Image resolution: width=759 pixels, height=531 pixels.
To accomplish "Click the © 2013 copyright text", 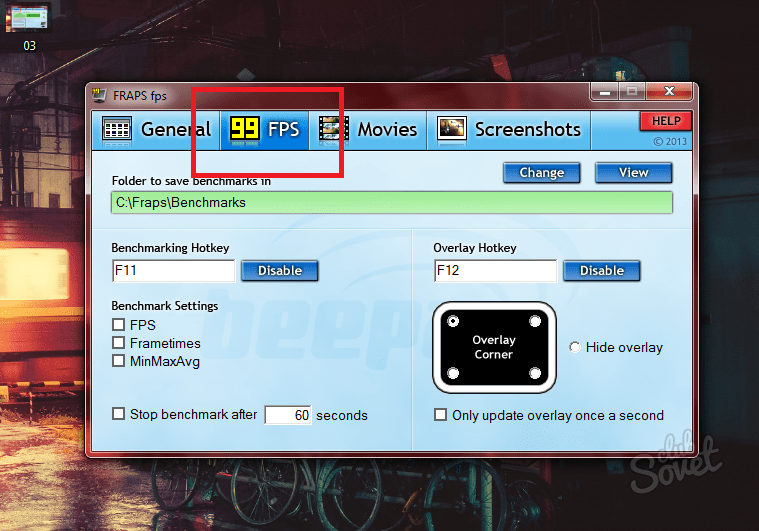I will click(670, 141).
